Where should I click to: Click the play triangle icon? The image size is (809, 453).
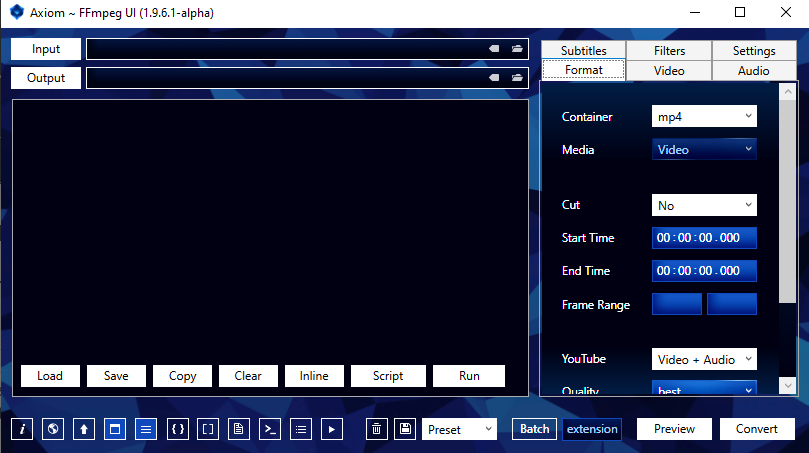click(x=332, y=429)
